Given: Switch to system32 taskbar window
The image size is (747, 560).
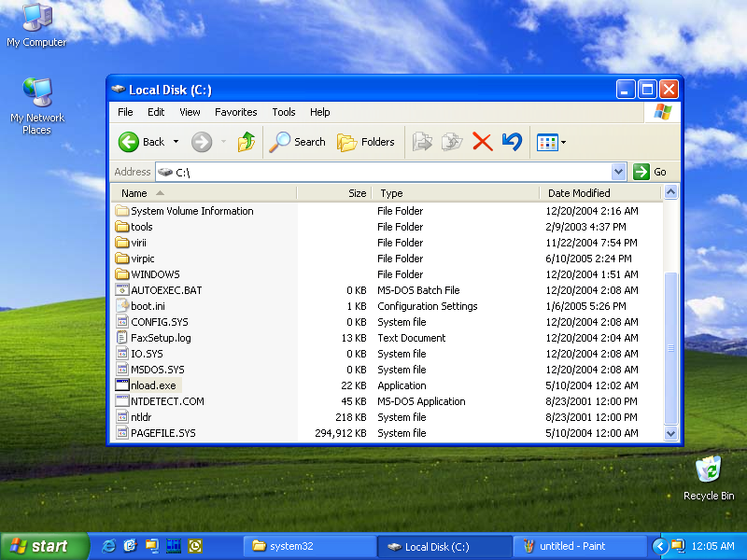Looking at the screenshot, I should (x=310, y=546).
